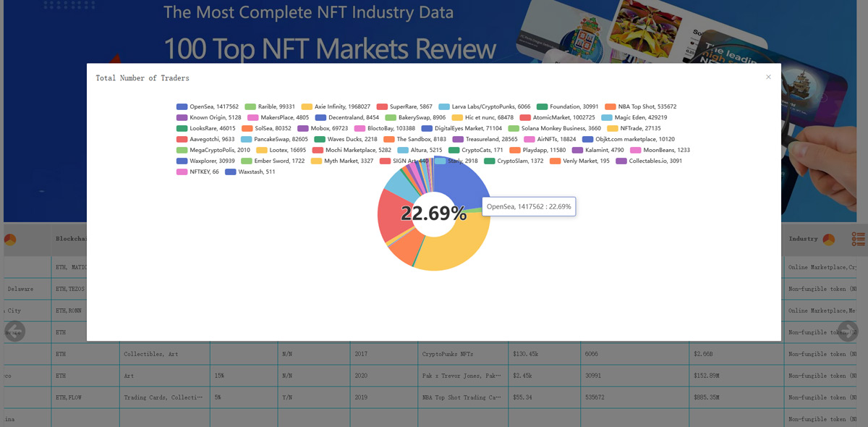Image resolution: width=868 pixels, height=427 pixels.
Task: Toggle Axie Infinity legend entry
Action: [x=336, y=106]
